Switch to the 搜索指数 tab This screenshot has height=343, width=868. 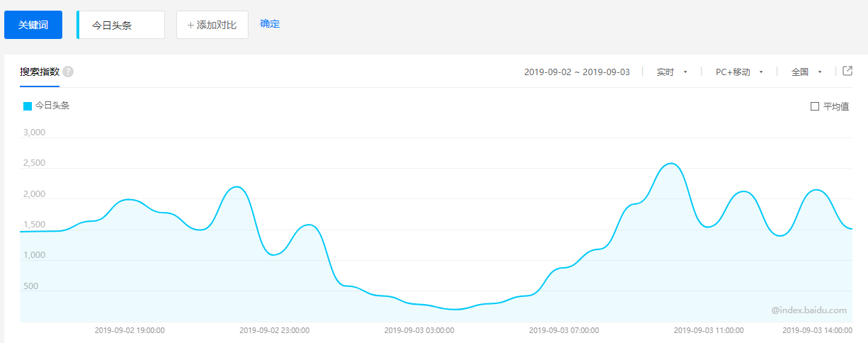(40, 72)
